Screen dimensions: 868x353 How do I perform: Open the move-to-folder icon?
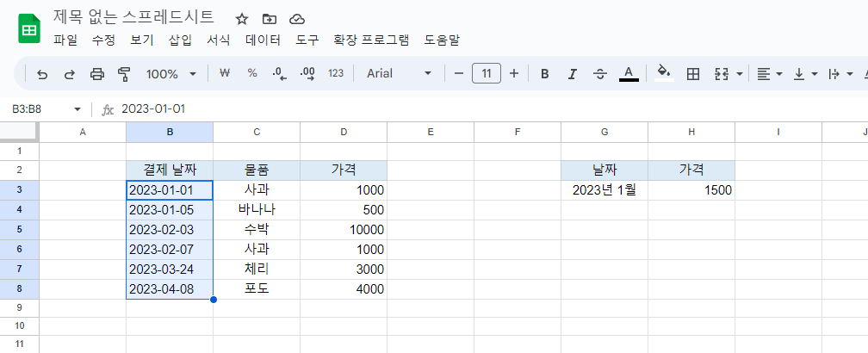[x=270, y=19]
